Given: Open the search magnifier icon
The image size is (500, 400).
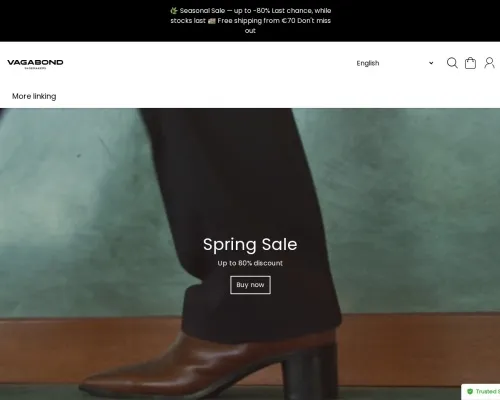Looking at the screenshot, I should point(452,63).
